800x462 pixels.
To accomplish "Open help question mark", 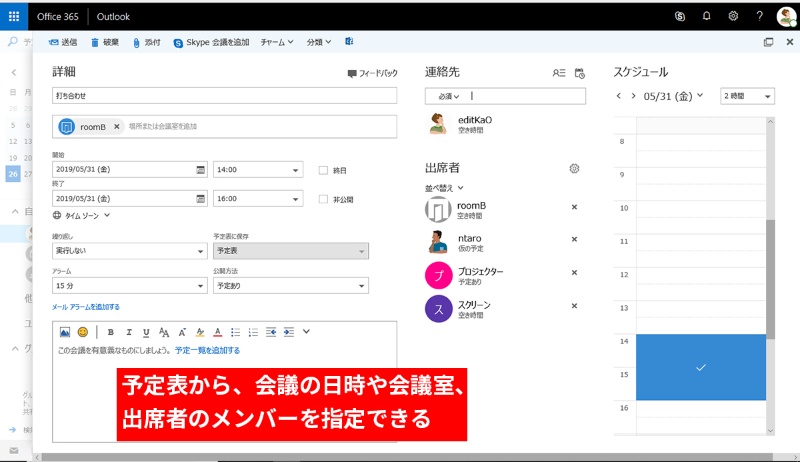I will [759, 16].
